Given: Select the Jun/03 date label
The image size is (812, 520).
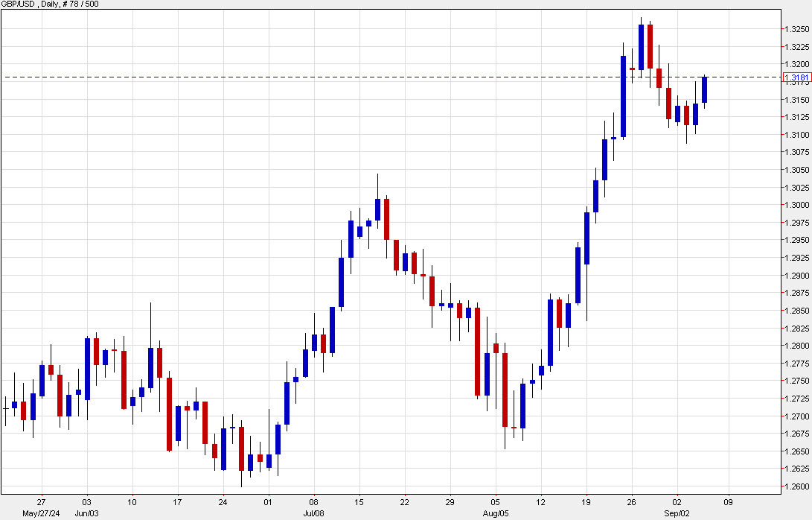Looking at the screenshot, I should (x=88, y=512).
